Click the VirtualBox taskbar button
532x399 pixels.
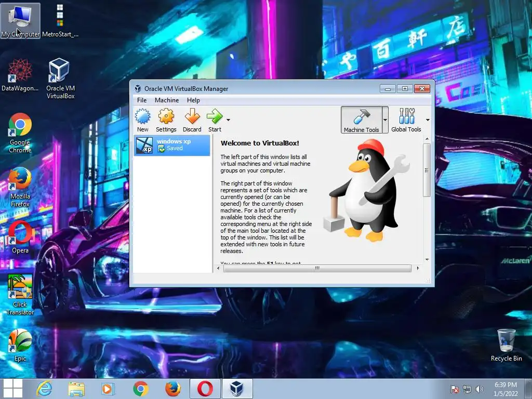coord(237,389)
